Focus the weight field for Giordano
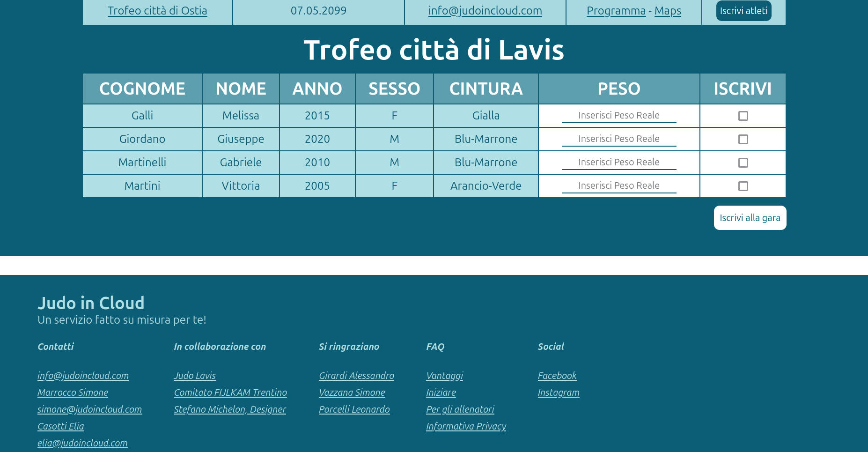The height and width of the screenshot is (452, 868). (x=618, y=139)
